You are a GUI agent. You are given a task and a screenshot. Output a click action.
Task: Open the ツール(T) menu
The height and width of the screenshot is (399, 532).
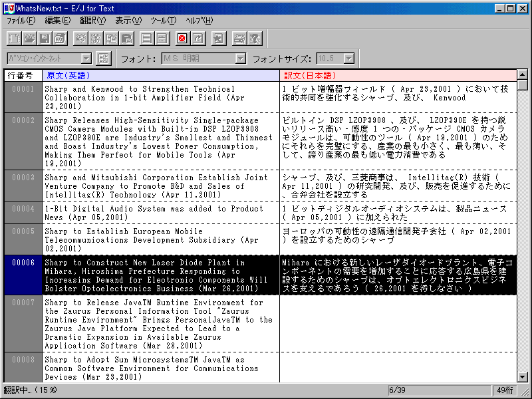click(164, 21)
